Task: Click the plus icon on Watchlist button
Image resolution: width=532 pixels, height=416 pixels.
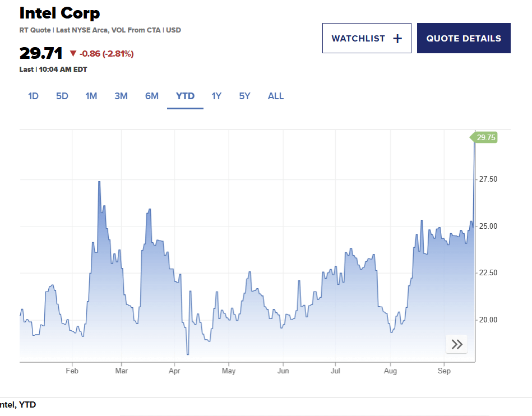Action: point(397,39)
